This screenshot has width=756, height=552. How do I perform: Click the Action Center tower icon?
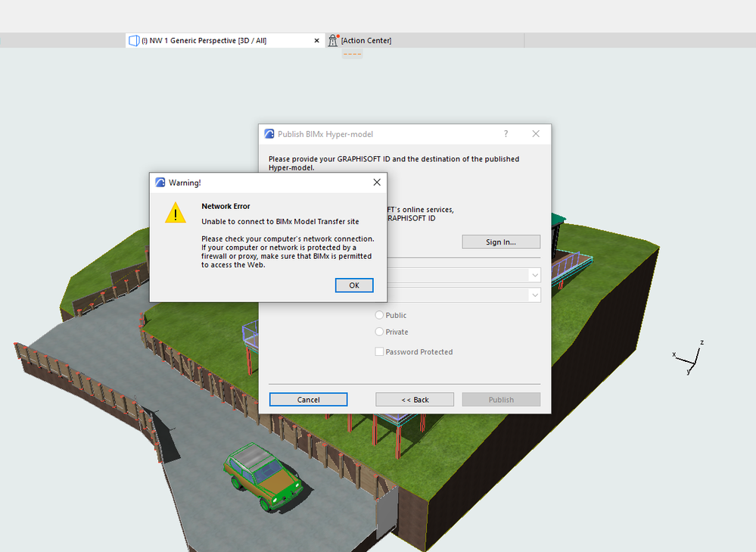pyautogui.click(x=333, y=41)
